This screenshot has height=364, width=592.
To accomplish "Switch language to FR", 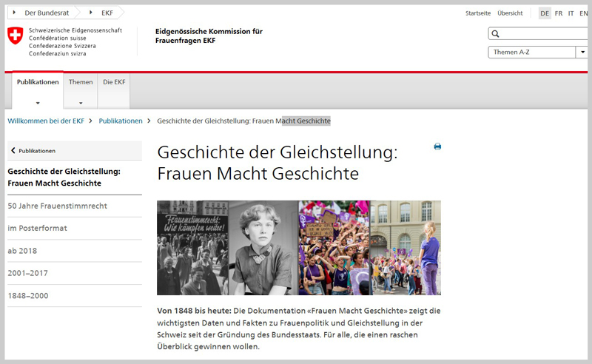I will coord(558,13).
